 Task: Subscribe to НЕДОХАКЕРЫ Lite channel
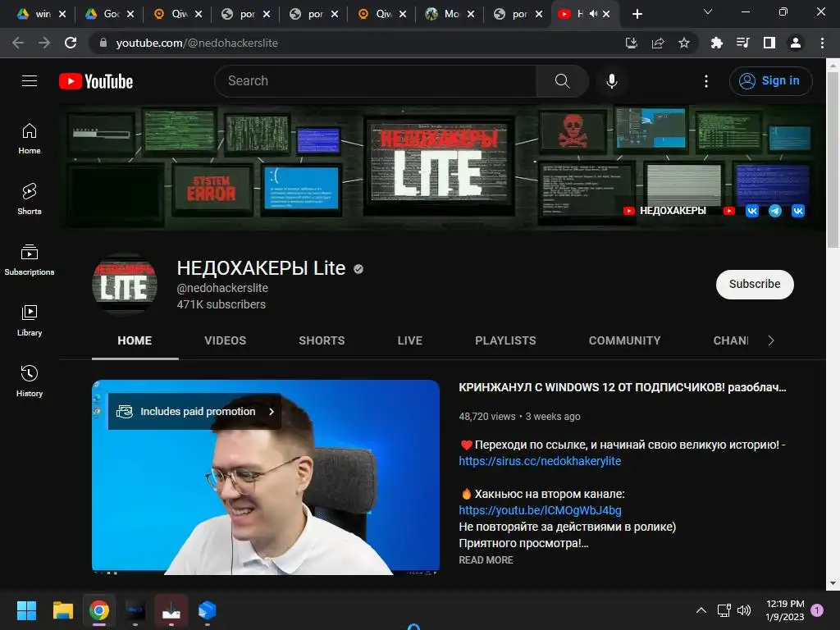755,284
